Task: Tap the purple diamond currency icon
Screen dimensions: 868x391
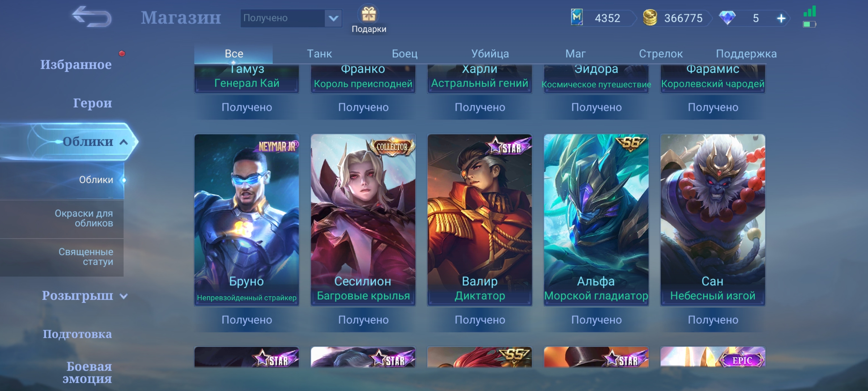Action: tap(727, 18)
